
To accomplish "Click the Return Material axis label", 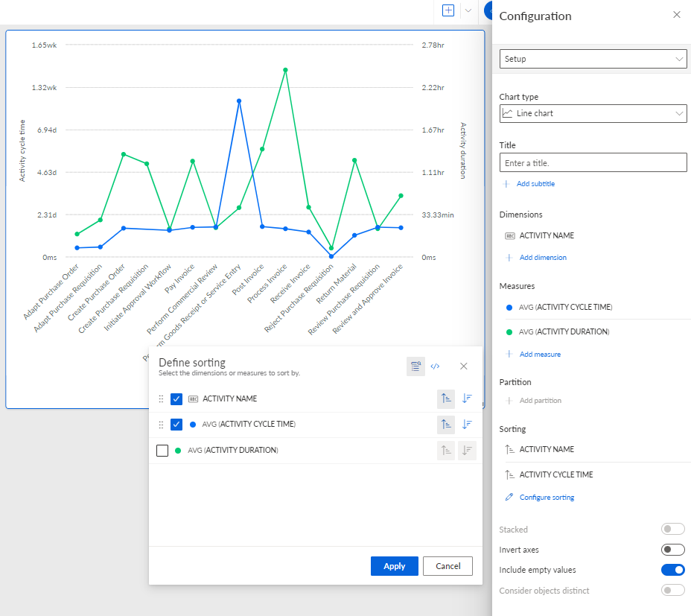I will pos(336,284).
